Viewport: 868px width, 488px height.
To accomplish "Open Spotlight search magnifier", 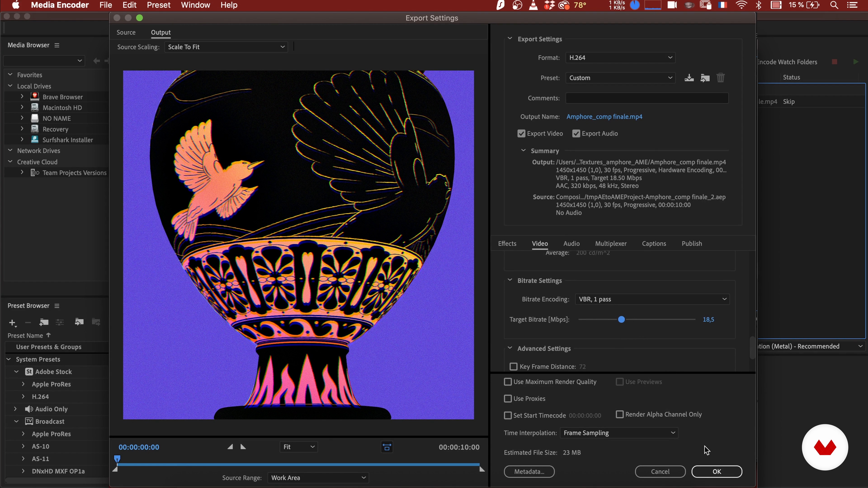I will [x=834, y=5].
